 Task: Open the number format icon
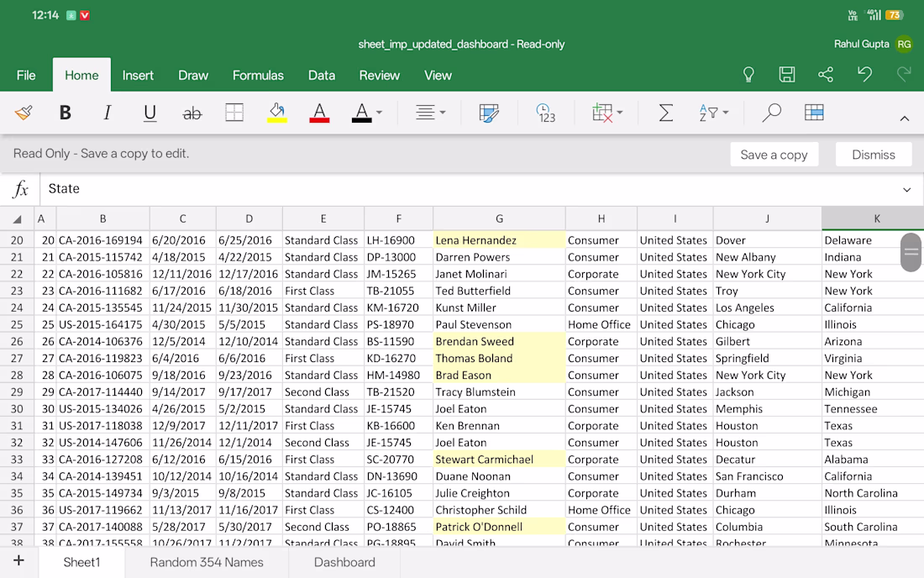pyautogui.click(x=546, y=113)
